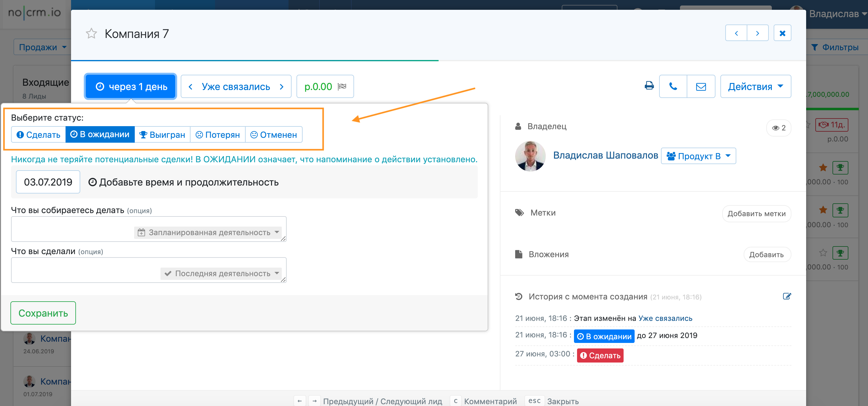Go to previous lead arrow
Image resolution: width=868 pixels, height=406 pixels.
[x=736, y=33]
